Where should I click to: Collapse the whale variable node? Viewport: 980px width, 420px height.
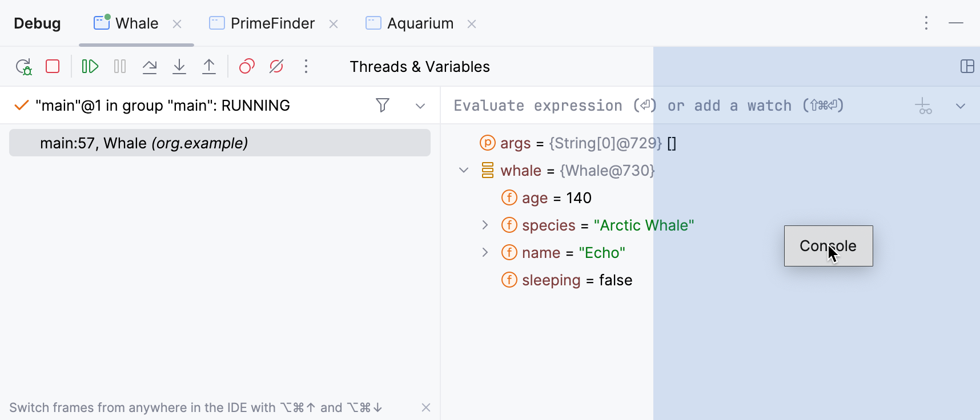464,171
